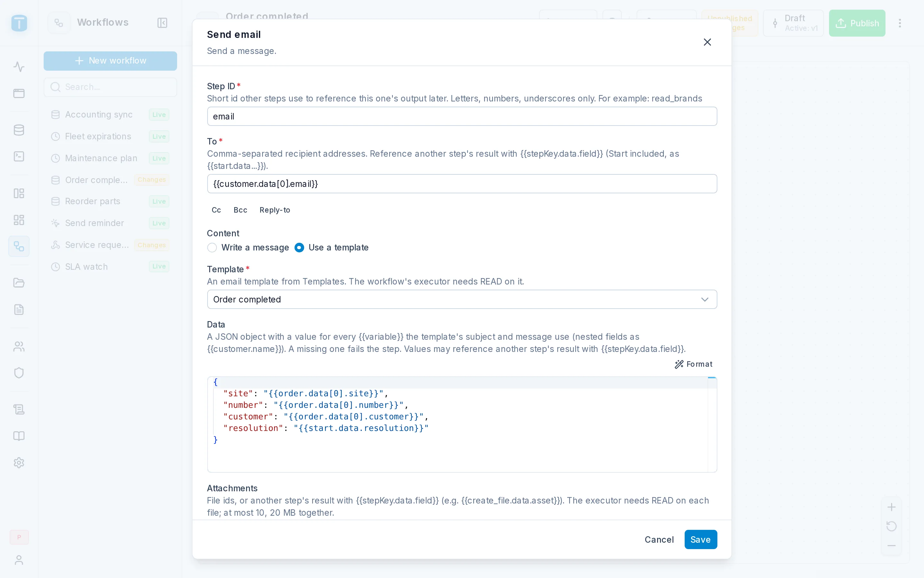This screenshot has height=578, width=924.
Task: Open the Send reminder workflow
Action: point(110,223)
